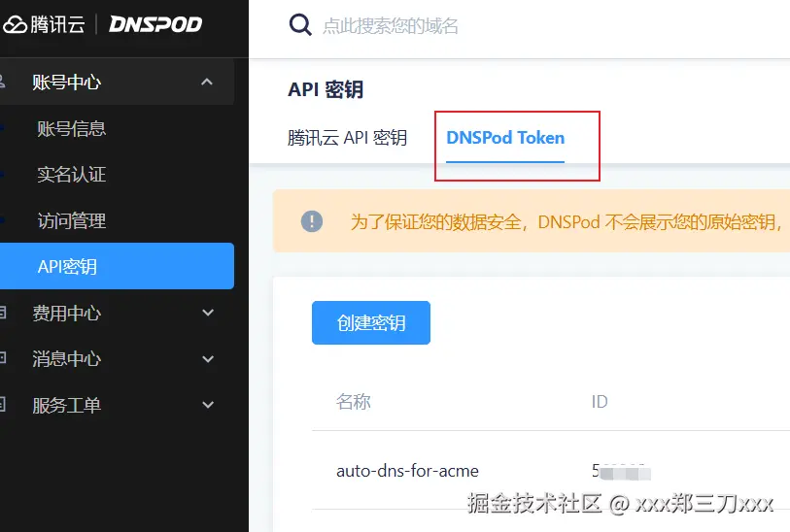Screen dimensions: 790x532
Task: Click the warning exclamation icon in notice
Action: coord(312,221)
